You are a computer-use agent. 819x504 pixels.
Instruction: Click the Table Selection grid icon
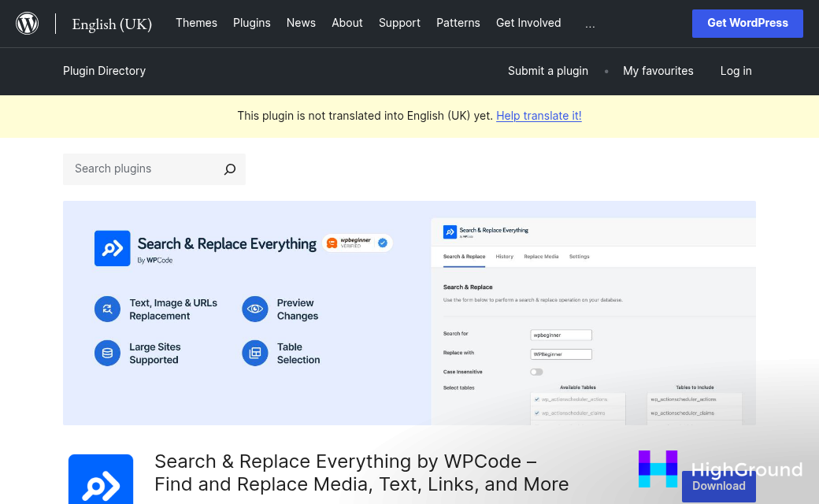254,353
